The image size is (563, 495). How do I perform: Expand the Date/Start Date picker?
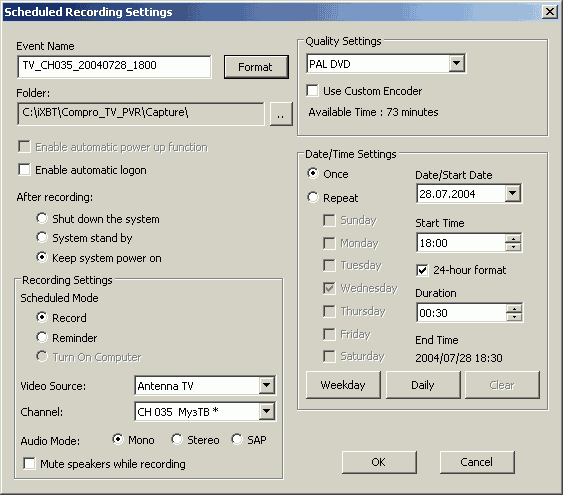coord(512,193)
